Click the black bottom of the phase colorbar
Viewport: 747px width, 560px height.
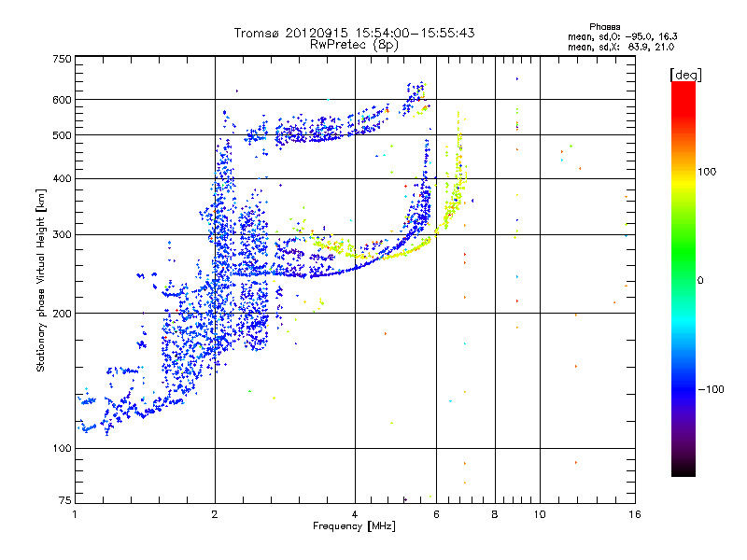[684, 469]
